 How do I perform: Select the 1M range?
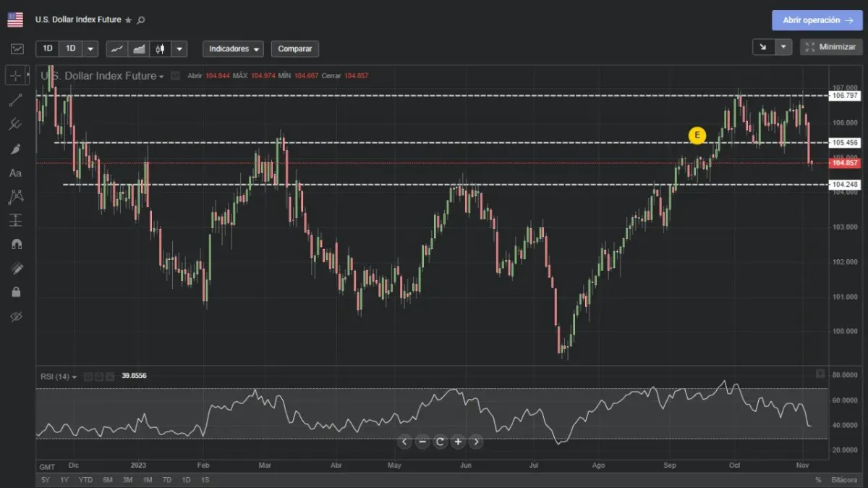(x=148, y=480)
